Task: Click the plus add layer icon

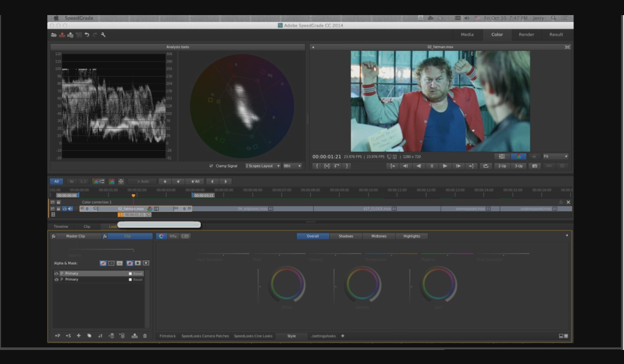Action: [79, 336]
